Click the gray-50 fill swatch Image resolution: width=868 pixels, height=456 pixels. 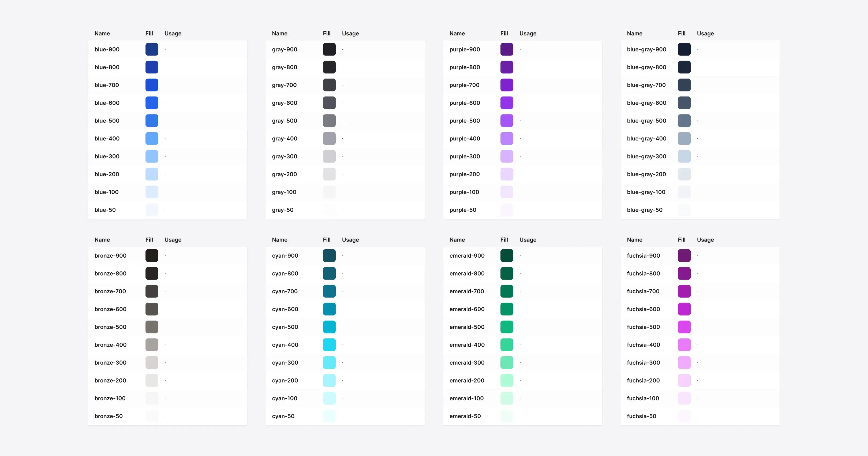(329, 209)
